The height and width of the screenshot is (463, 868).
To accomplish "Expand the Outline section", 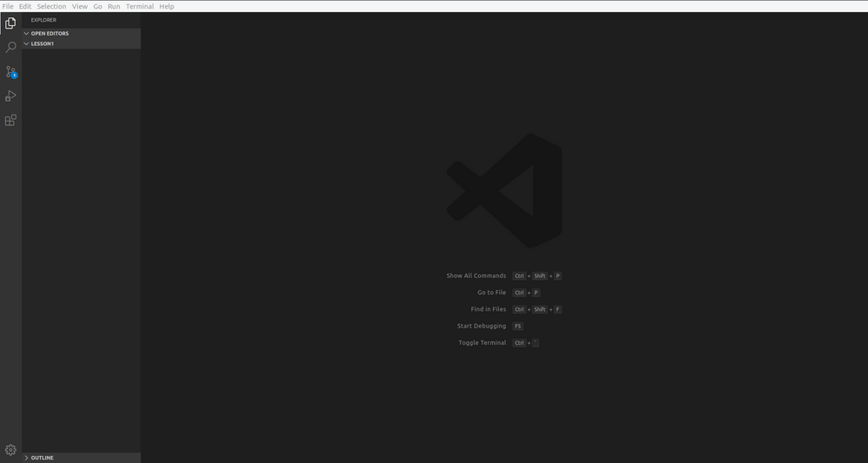I will coord(82,458).
